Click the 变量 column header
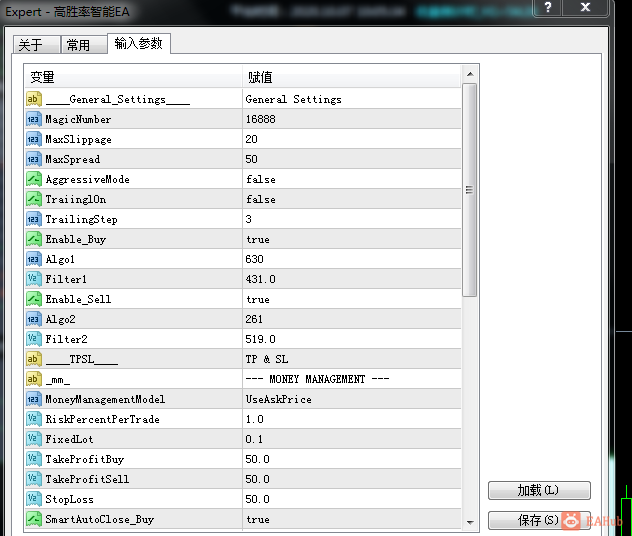This screenshot has width=632, height=536. (x=133, y=77)
